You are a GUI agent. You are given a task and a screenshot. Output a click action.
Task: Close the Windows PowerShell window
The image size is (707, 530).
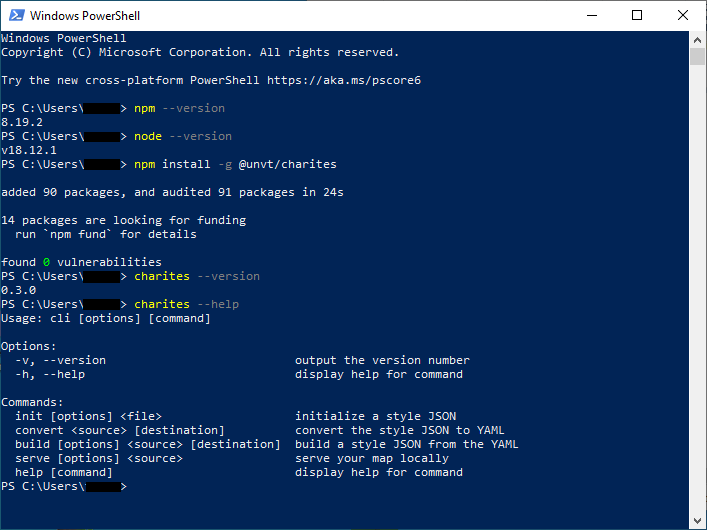pos(682,16)
